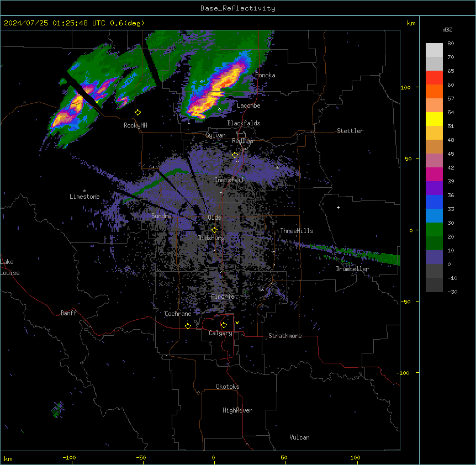Click the Lake Louise label
Image resolution: width=476 pixels, height=465 pixels.
coord(10,267)
